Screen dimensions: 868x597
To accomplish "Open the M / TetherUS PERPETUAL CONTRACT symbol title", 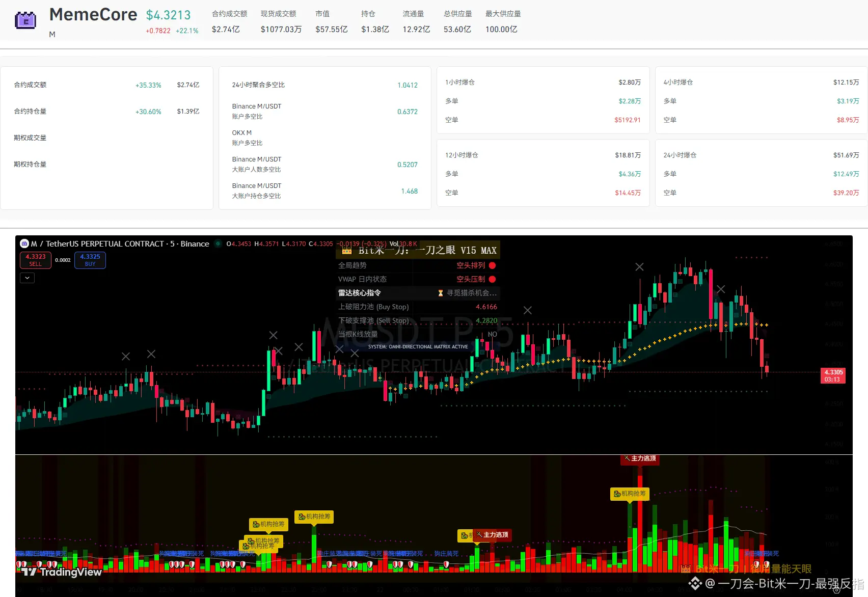I will [x=120, y=243].
